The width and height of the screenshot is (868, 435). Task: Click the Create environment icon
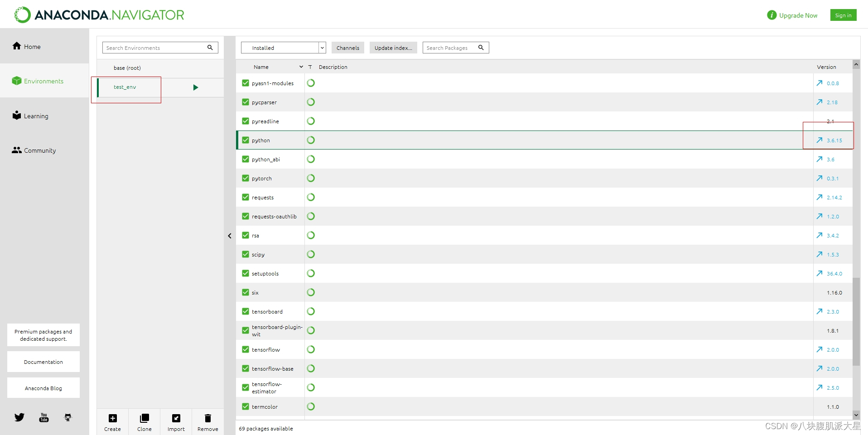(113, 418)
